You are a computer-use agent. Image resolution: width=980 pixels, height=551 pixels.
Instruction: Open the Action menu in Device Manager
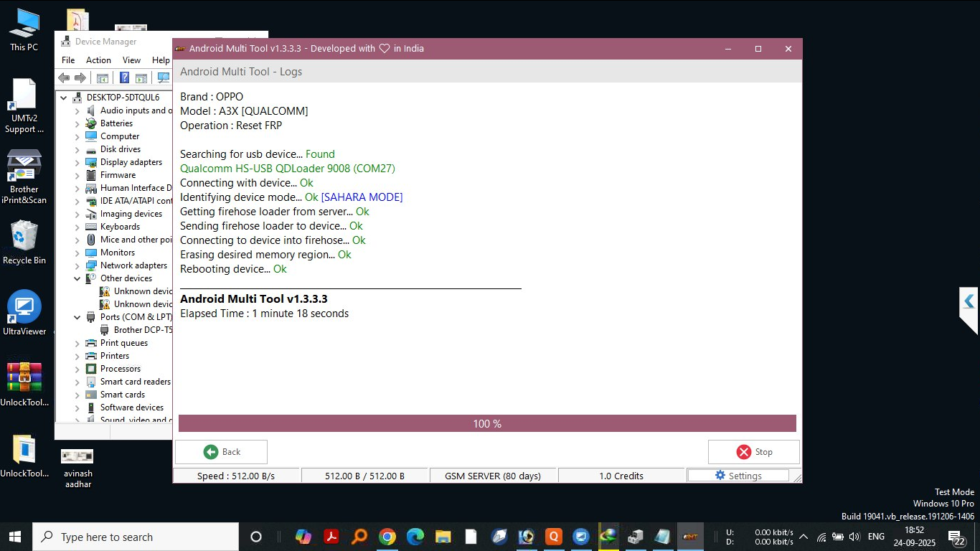click(98, 60)
